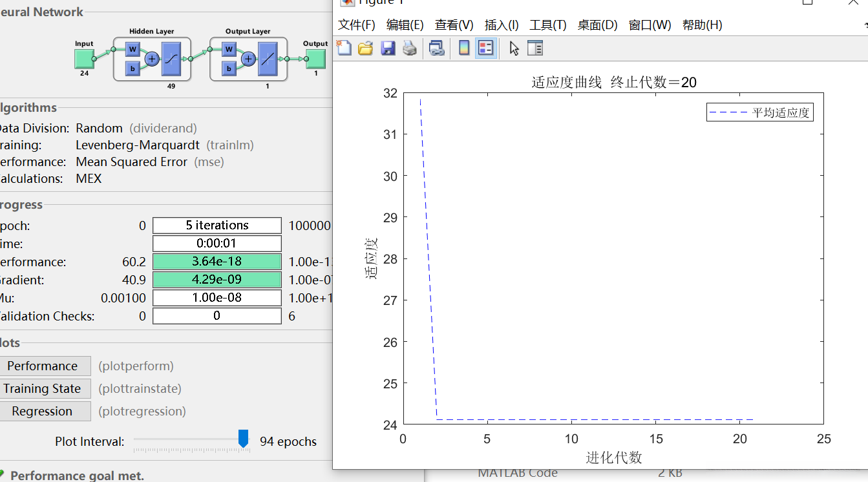
Task: Click the 'Hidden Layer' diagram label
Action: (x=152, y=31)
